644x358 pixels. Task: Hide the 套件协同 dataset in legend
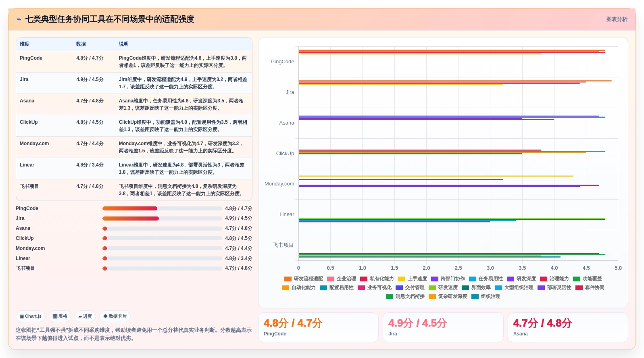pos(590,288)
